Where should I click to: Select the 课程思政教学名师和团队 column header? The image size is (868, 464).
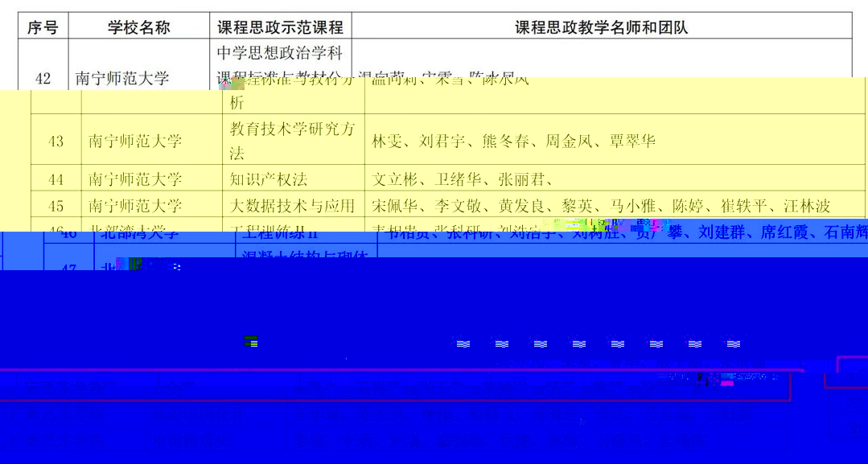click(x=602, y=27)
